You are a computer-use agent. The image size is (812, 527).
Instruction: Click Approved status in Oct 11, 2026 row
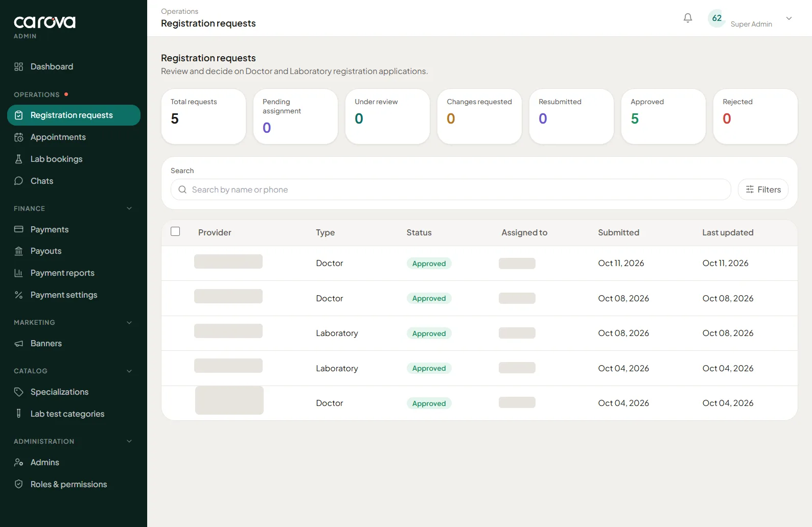click(429, 263)
